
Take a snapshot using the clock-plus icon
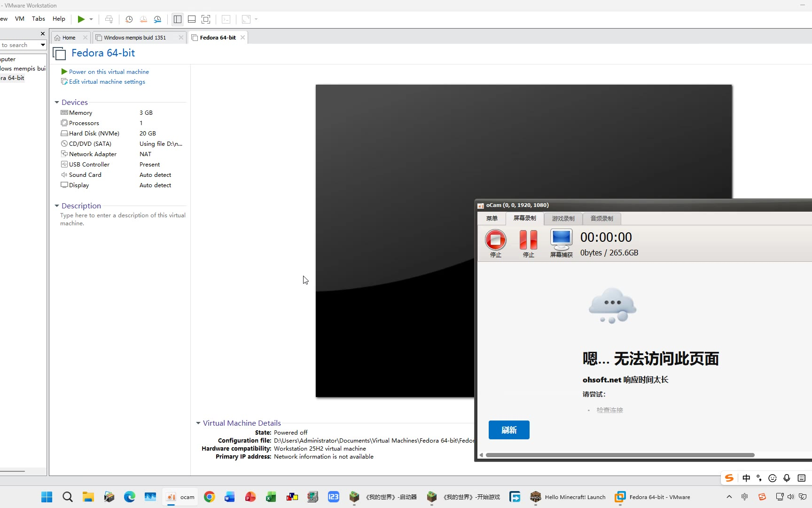point(129,19)
